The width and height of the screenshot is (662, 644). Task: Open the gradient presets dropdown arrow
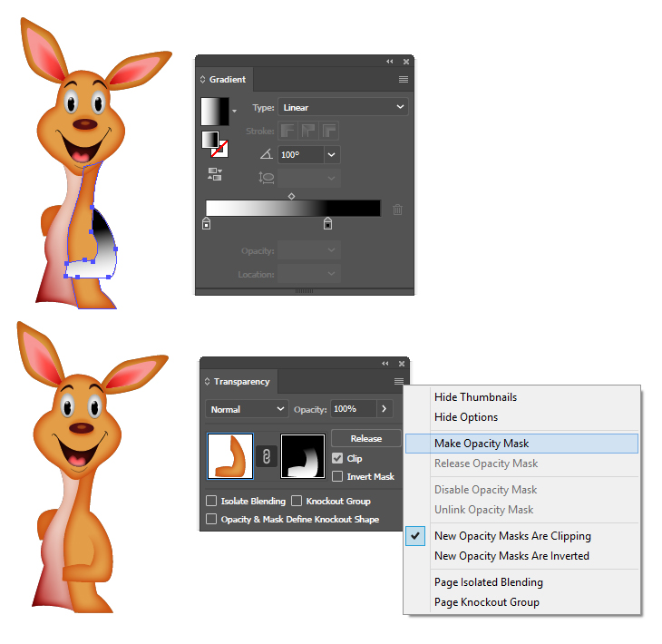tap(235, 111)
